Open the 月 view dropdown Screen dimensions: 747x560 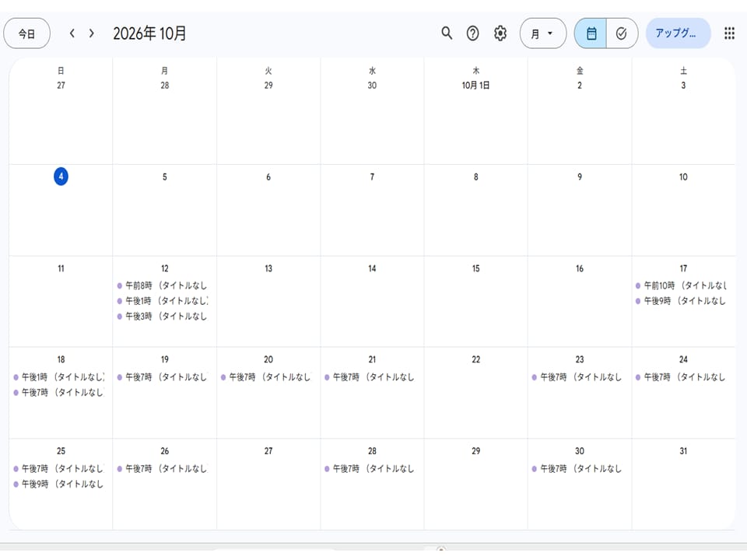pos(543,33)
